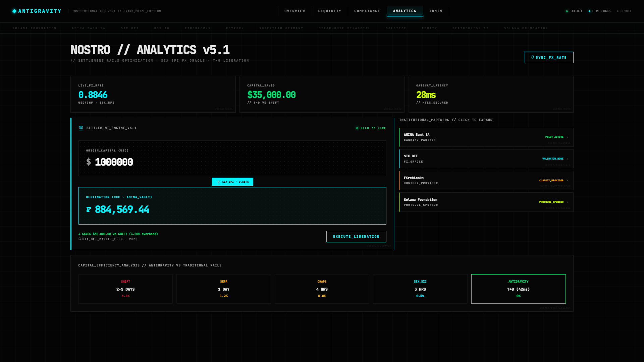
Task: Click the Fireblocks status indicator in header
Action: (x=599, y=11)
